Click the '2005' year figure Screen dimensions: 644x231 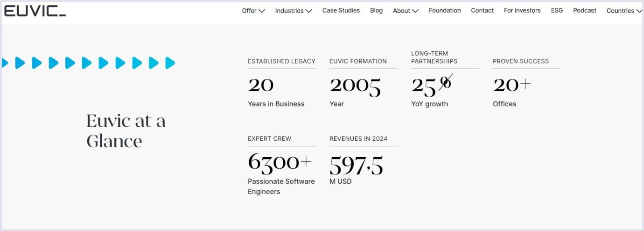click(x=355, y=86)
